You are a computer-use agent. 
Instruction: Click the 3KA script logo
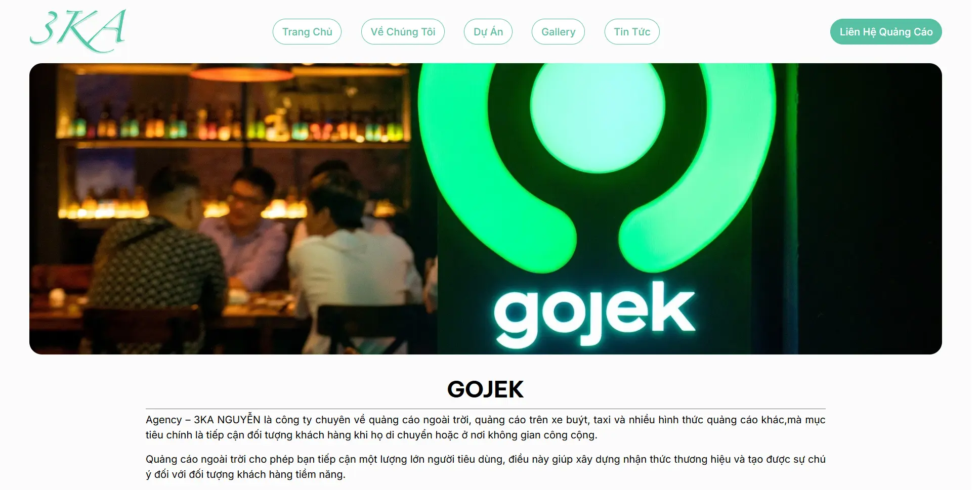(78, 31)
